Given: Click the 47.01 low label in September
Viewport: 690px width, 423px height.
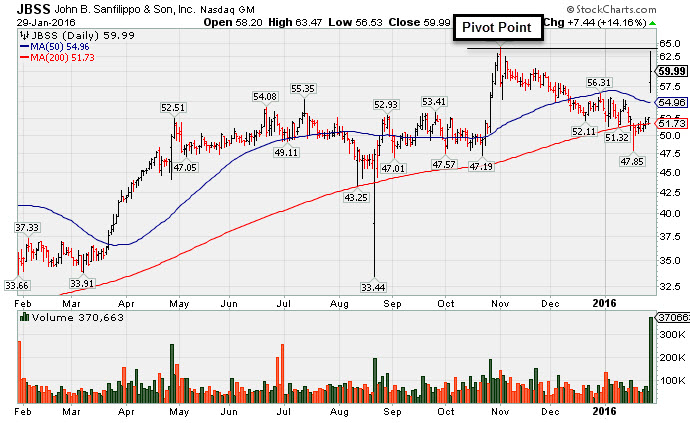Looking at the screenshot, I should (393, 168).
